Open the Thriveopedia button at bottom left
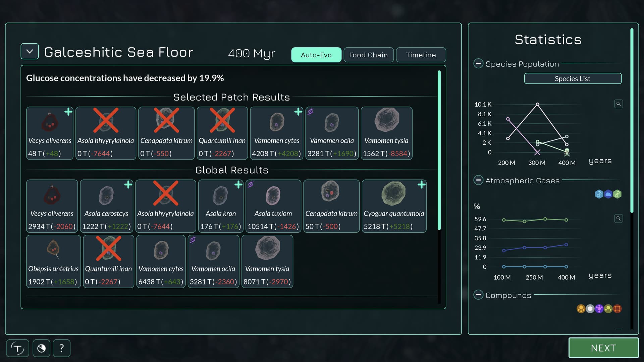Image resolution: width=644 pixels, height=362 pixels. pos(17,348)
